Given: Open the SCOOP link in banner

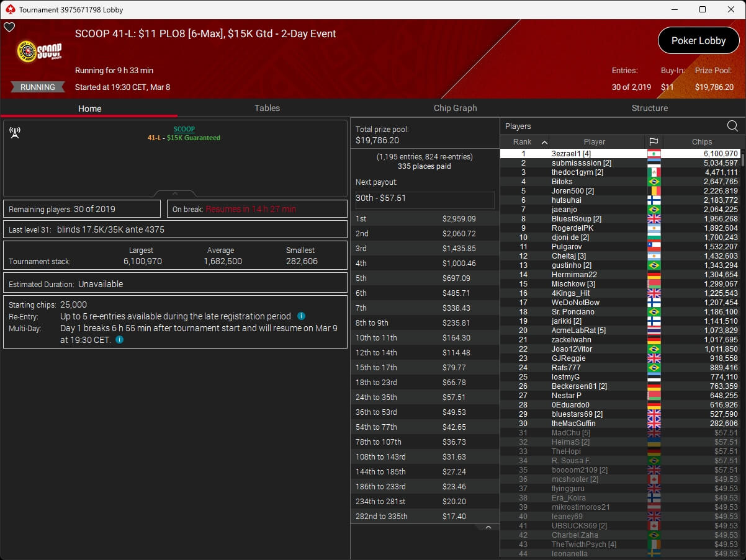Looking at the screenshot, I should pos(184,129).
